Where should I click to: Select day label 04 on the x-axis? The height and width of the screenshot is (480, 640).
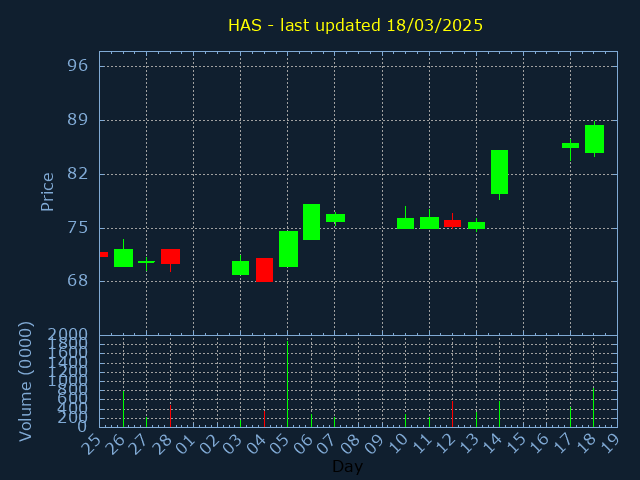(256, 444)
